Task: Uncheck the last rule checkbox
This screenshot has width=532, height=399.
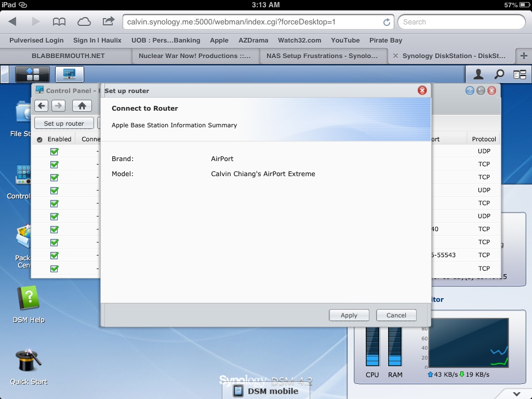Action: point(54,269)
